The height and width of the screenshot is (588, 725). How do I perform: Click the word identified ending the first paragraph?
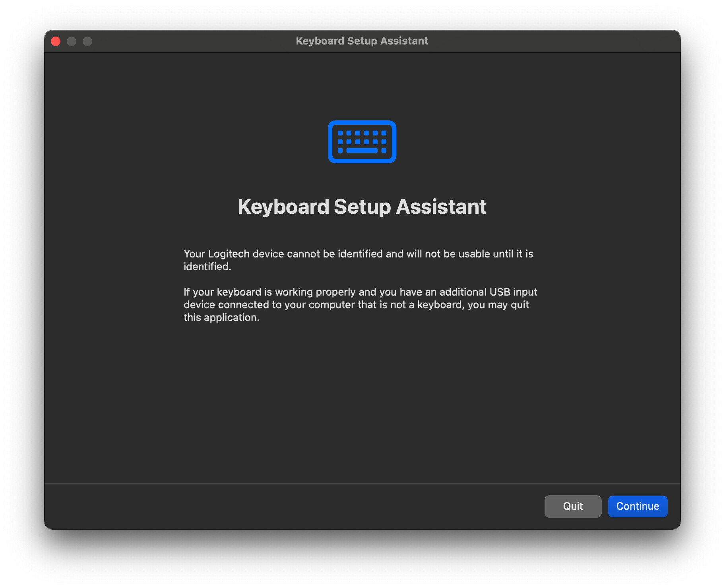(x=207, y=267)
